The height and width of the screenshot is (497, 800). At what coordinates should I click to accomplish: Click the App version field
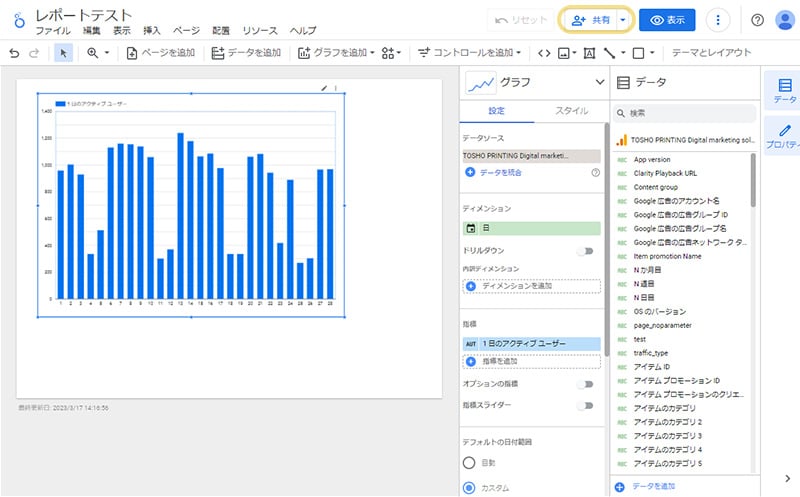[652, 160]
